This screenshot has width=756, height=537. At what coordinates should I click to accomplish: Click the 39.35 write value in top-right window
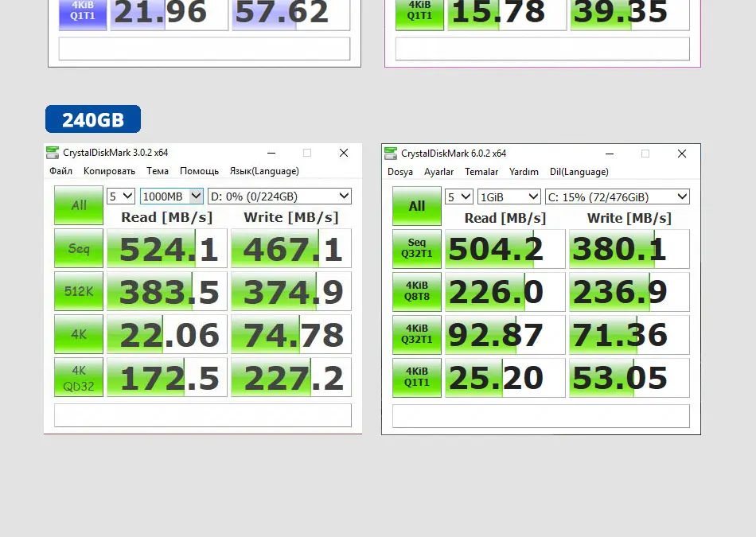pyautogui.click(x=629, y=14)
